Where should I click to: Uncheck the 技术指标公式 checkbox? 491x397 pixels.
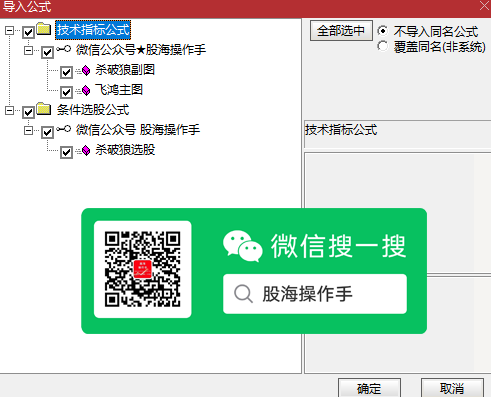point(28,32)
